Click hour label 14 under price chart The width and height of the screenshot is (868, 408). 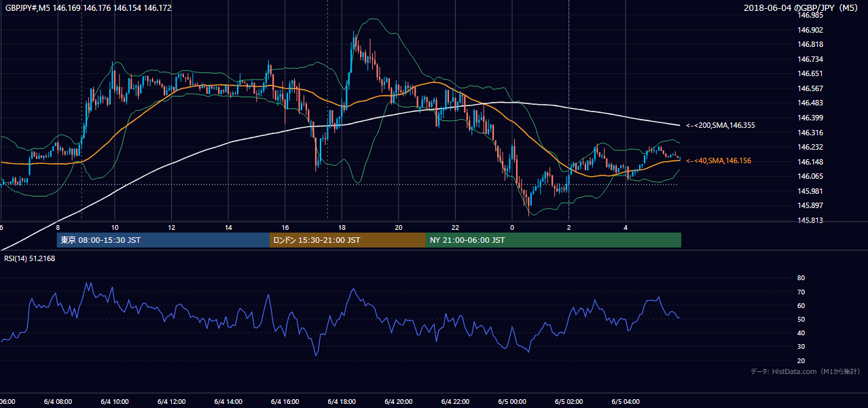tap(228, 228)
